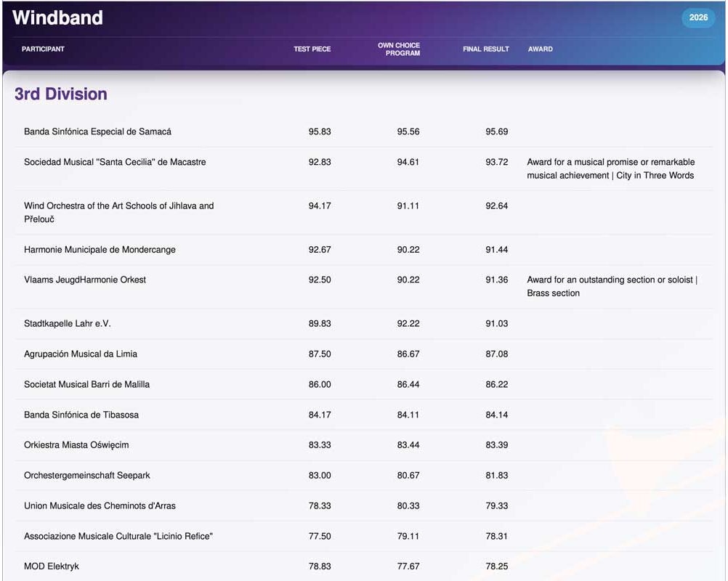
Task: Select Orkiestra Miasta Oświęcim participant
Action: [76, 445]
